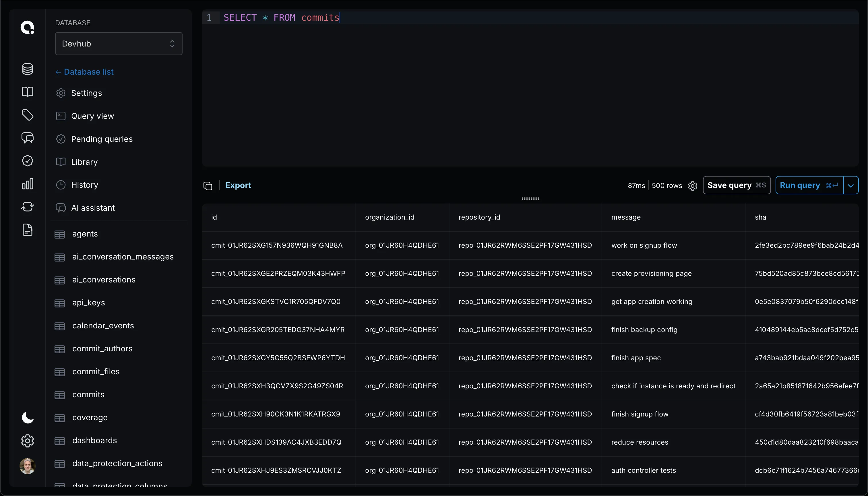
Task: Click the settings gear at bottom of rail
Action: coord(28,441)
